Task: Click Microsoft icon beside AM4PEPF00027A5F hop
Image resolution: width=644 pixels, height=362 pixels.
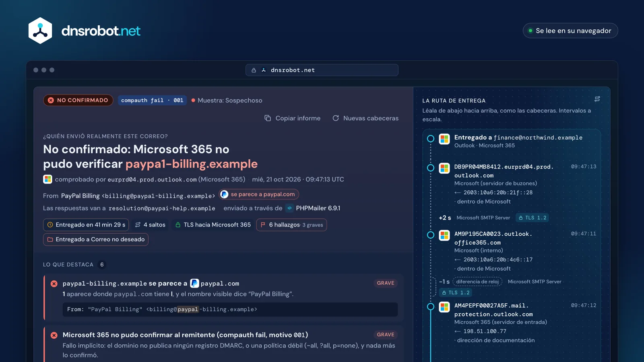Action: (444, 307)
